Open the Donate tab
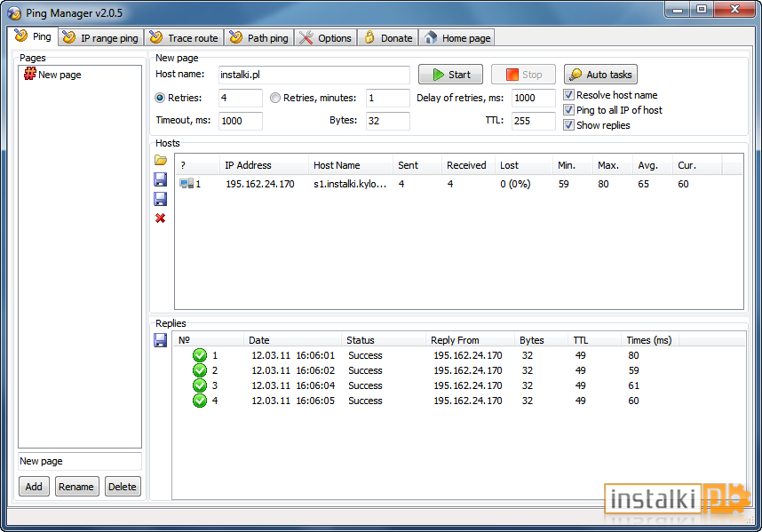762x532 pixels. click(x=388, y=38)
